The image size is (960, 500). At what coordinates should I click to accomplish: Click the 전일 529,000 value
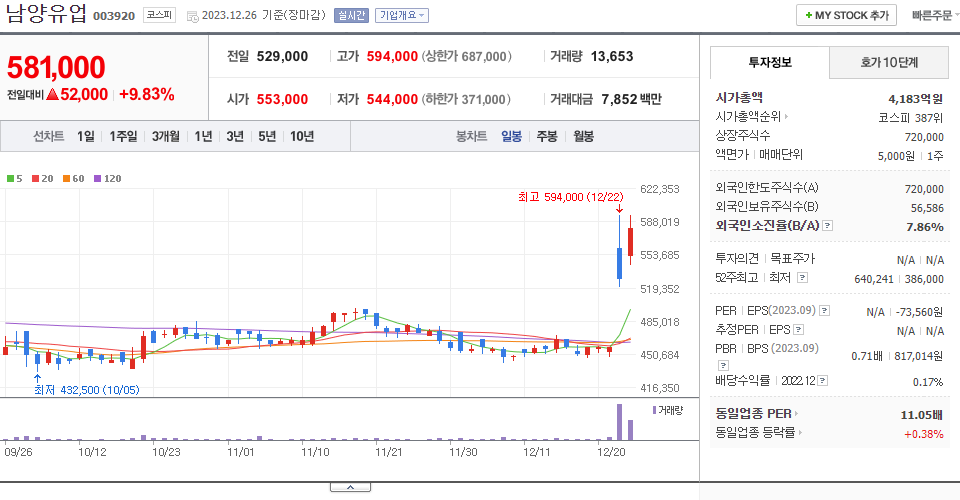(x=282, y=56)
